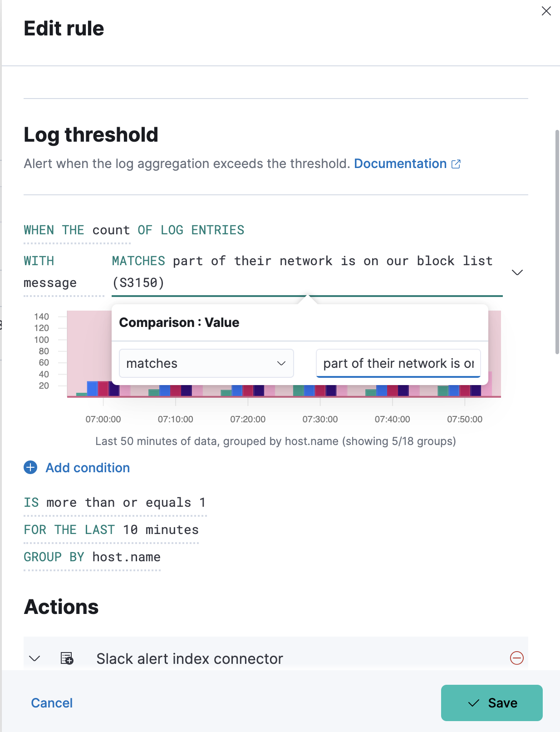Cancel editing the rule
This screenshot has height=732, width=560.
tap(52, 703)
